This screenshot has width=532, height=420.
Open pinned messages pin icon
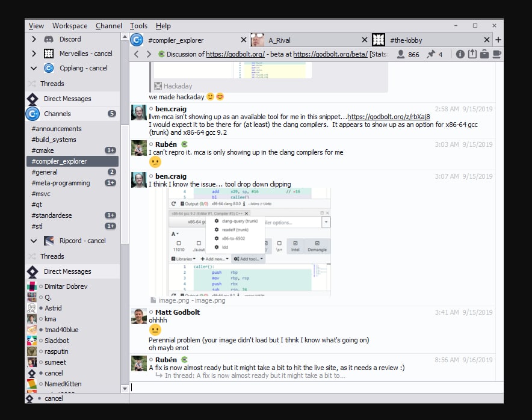(x=431, y=54)
